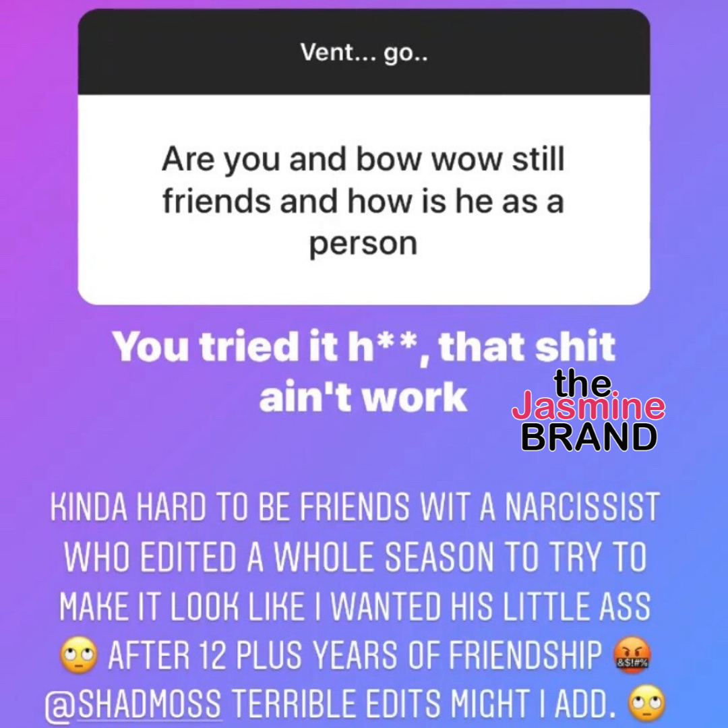
Task: Select the You tried it h** text line
Action: click(363, 347)
